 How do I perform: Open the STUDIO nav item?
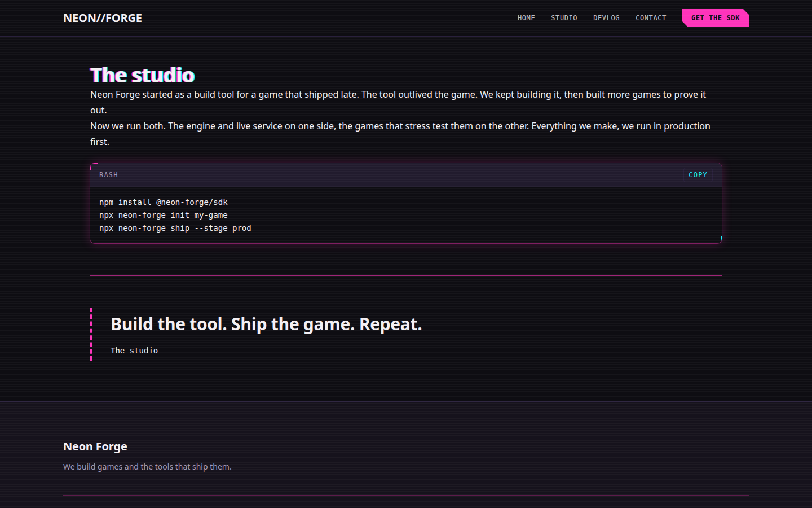coord(564,18)
